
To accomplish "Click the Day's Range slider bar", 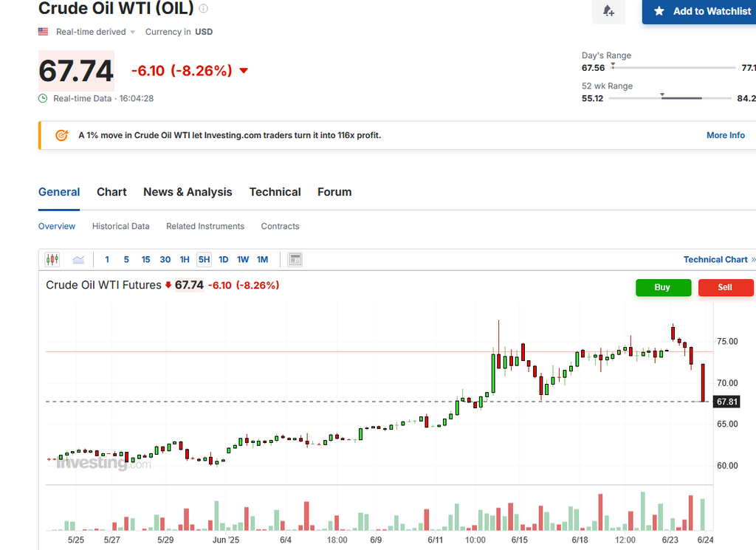I will pyautogui.click(x=673, y=68).
